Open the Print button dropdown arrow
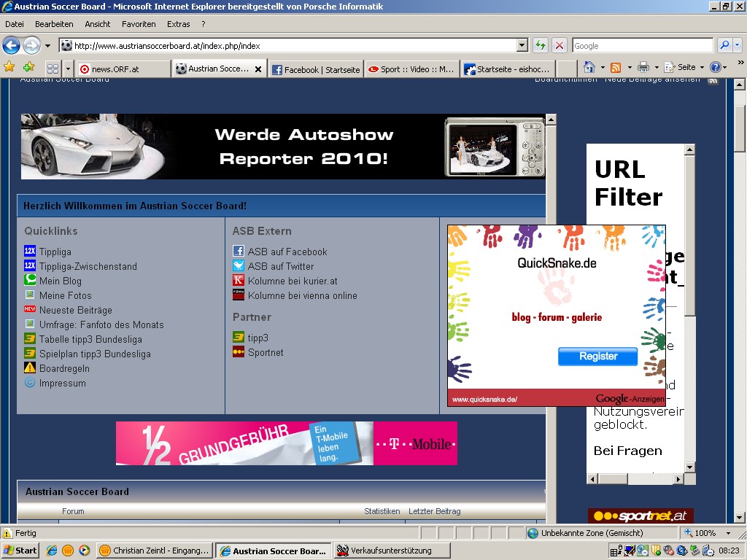Image resolution: width=747 pixels, height=560 pixels. pyautogui.click(x=656, y=68)
